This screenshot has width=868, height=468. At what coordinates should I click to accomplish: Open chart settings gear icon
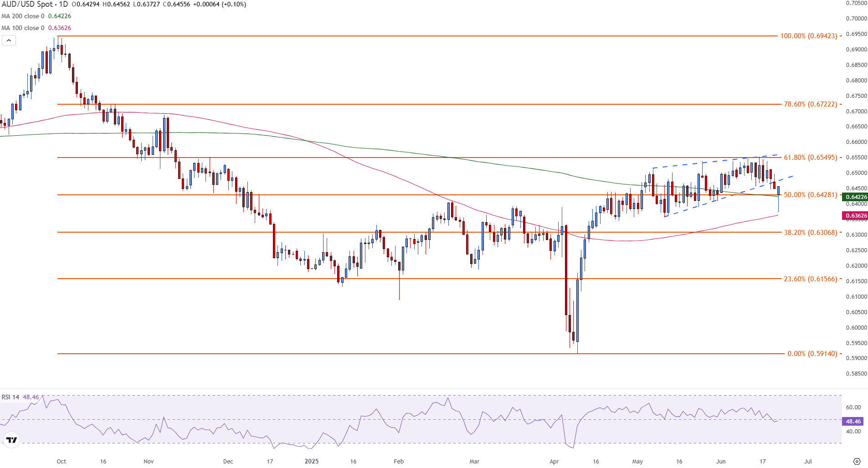857,461
